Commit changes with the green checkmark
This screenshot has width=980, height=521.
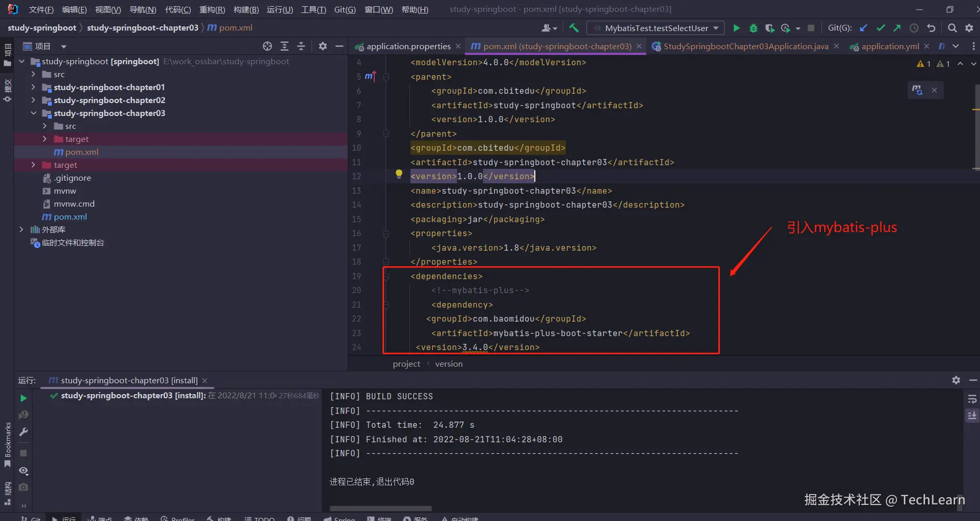tap(880, 28)
